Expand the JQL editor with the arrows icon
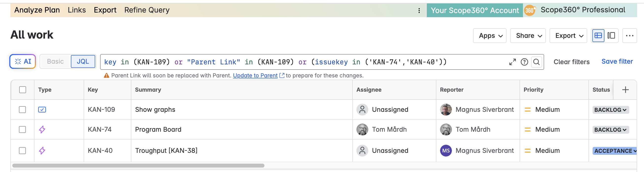The height and width of the screenshot is (172, 644). pos(512,62)
